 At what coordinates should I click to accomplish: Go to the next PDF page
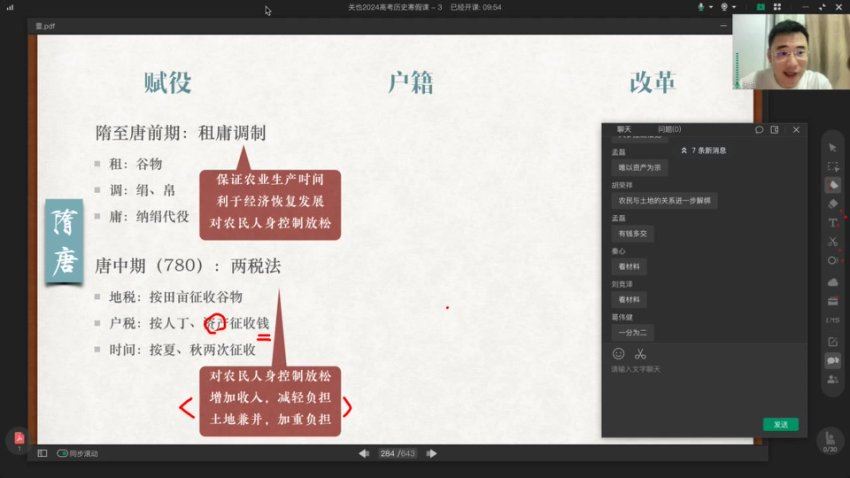432,453
